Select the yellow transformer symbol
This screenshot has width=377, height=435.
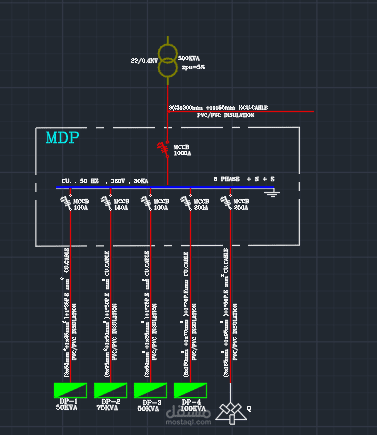tap(168, 61)
